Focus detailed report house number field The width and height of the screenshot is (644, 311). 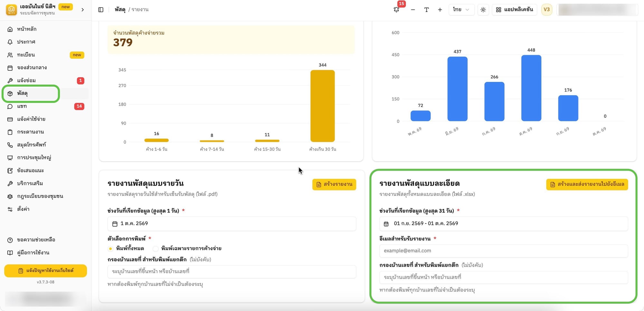coord(504,277)
